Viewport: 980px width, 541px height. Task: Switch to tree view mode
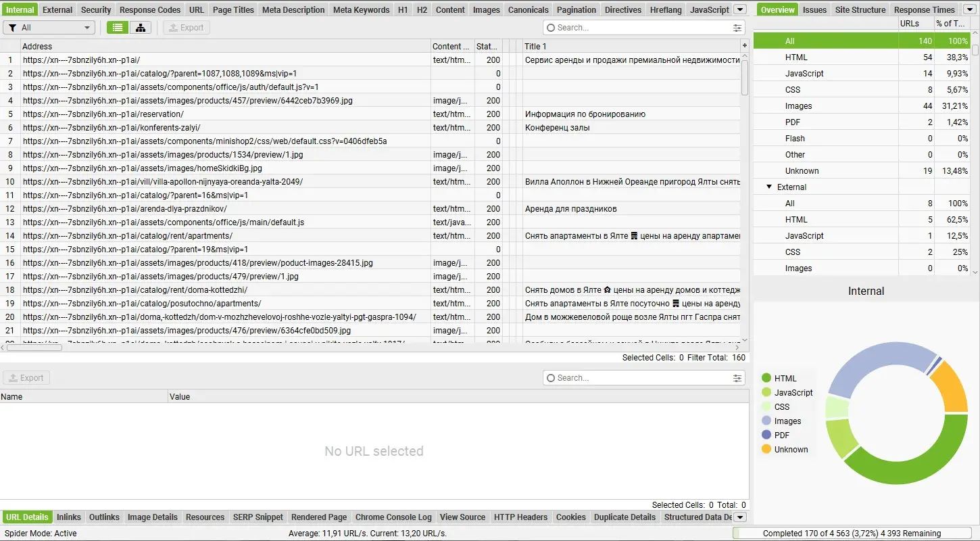[x=140, y=28]
